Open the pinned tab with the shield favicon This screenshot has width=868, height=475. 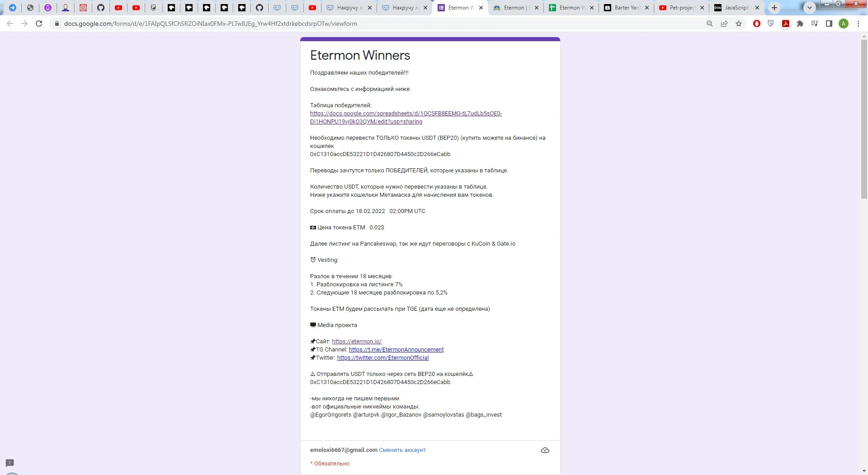(154, 8)
